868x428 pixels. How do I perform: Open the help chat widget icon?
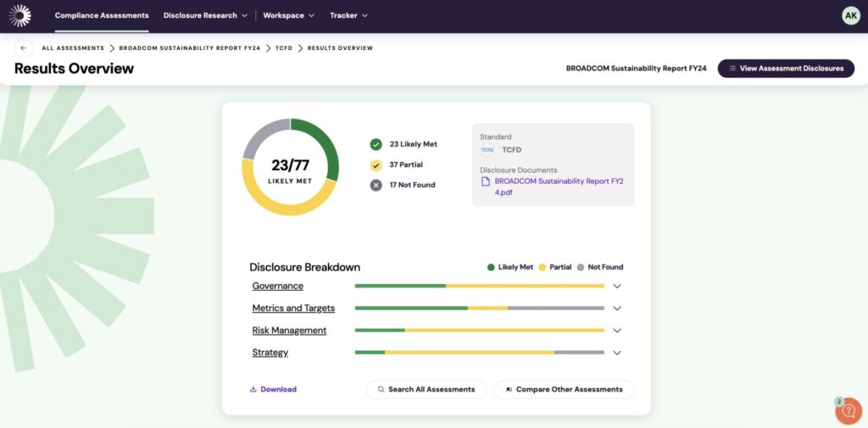[x=848, y=410]
